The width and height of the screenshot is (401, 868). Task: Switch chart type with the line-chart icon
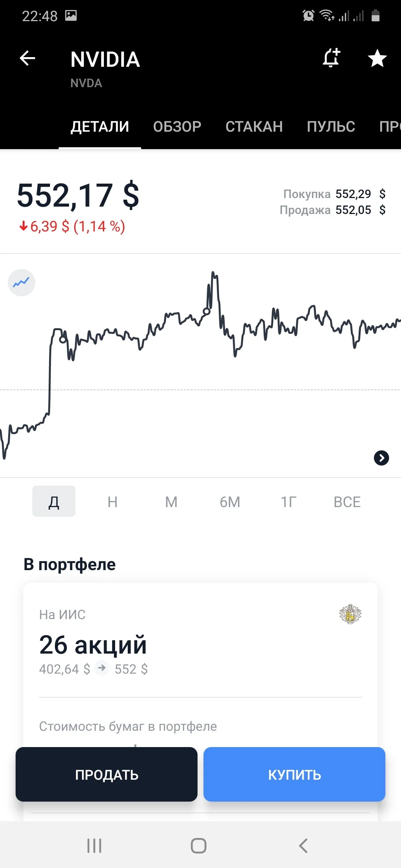[x=22, y=283]
